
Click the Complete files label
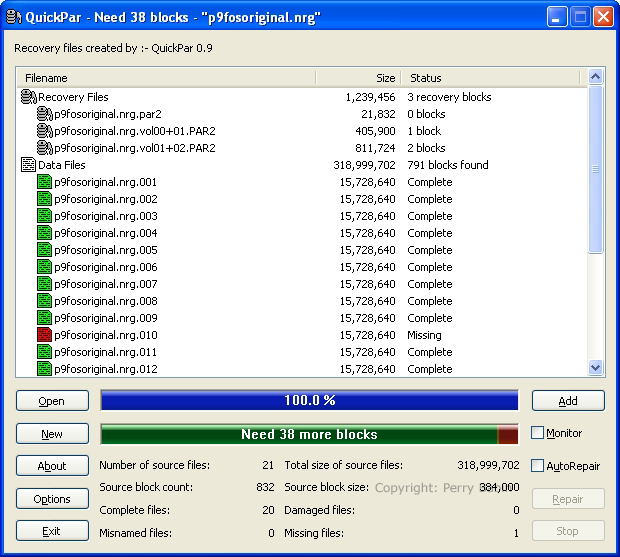pyautogui.click(x=134, y=510)
